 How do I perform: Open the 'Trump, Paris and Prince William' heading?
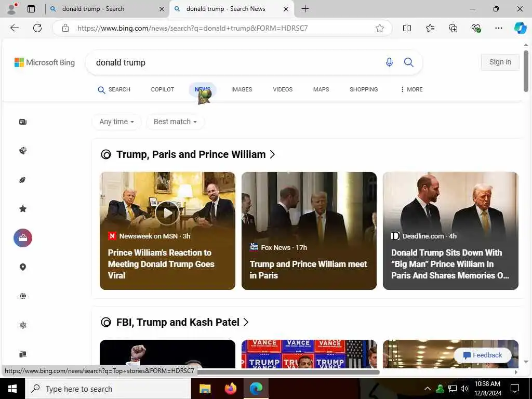coord(191,154)
